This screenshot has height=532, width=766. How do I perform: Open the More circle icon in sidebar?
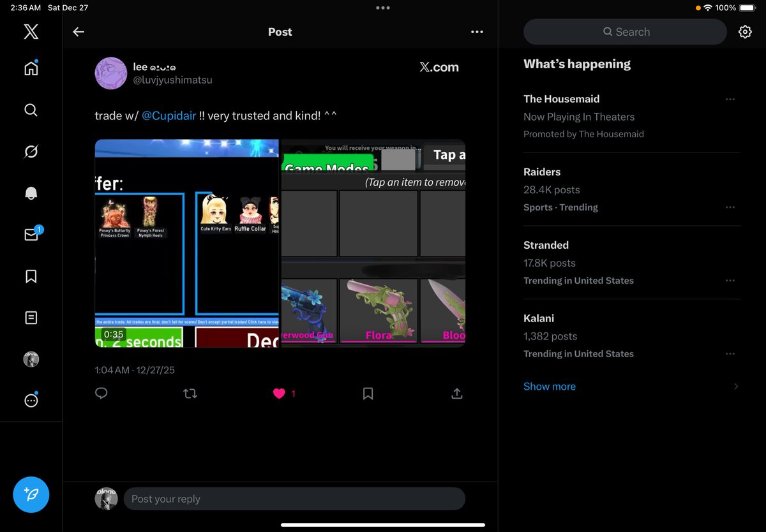pyautogui.click(x=31, y=401)
